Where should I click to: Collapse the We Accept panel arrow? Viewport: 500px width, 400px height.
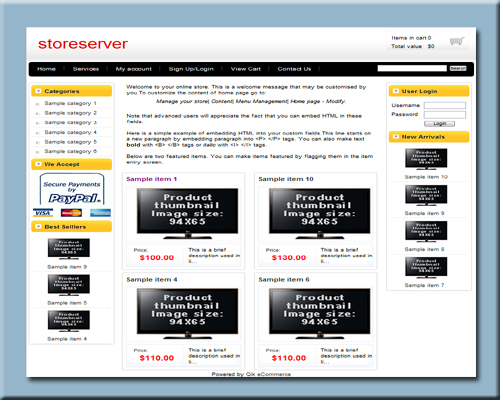[38, 164]
